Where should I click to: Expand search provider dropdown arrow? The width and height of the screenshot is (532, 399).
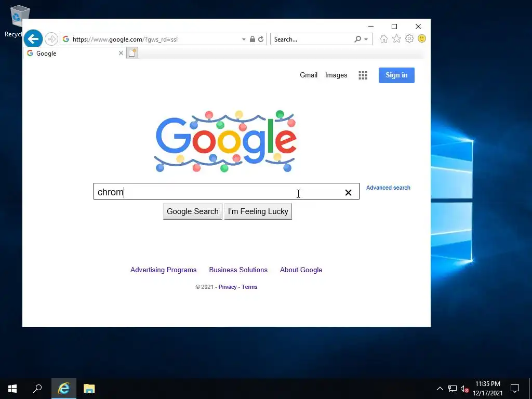[366, 39]
